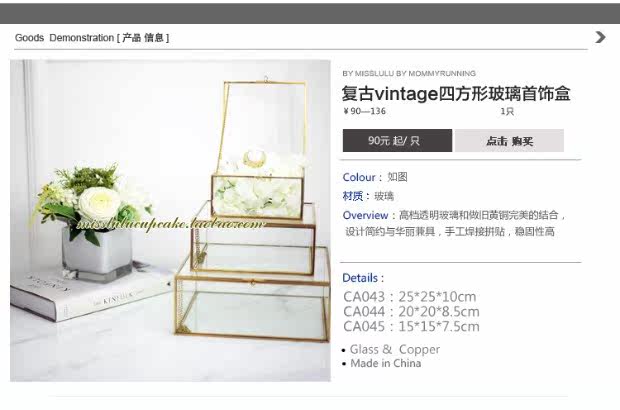Click the dark gray top bar
Viewport: 620px width, 410px height.
310,13
